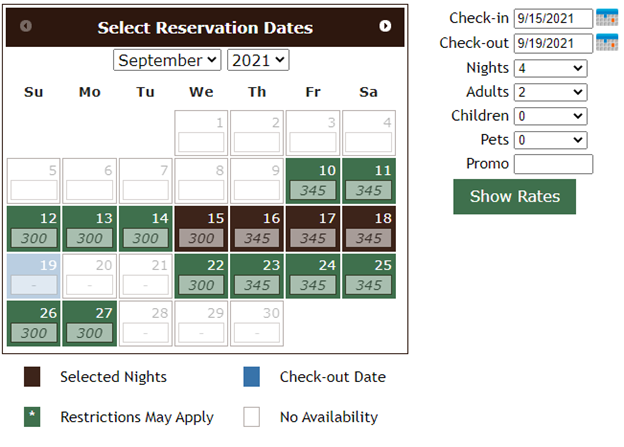Open the September month dropdown

point(167,60)
